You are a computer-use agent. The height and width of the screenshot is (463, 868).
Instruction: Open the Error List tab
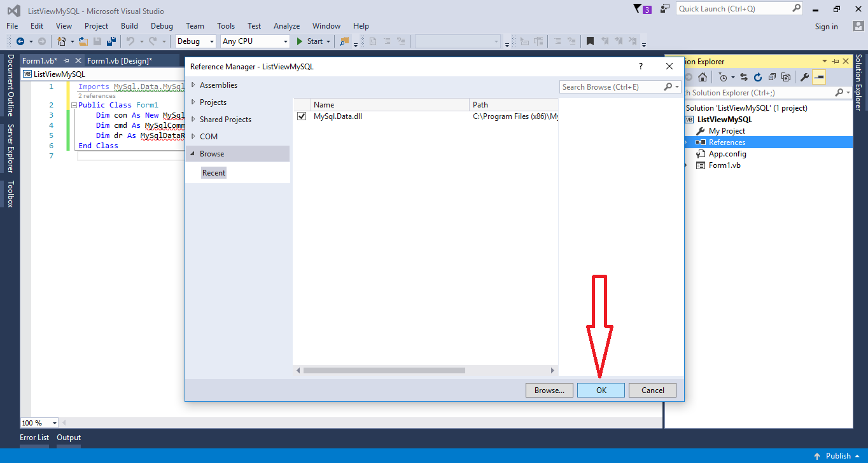click(34, 438)
